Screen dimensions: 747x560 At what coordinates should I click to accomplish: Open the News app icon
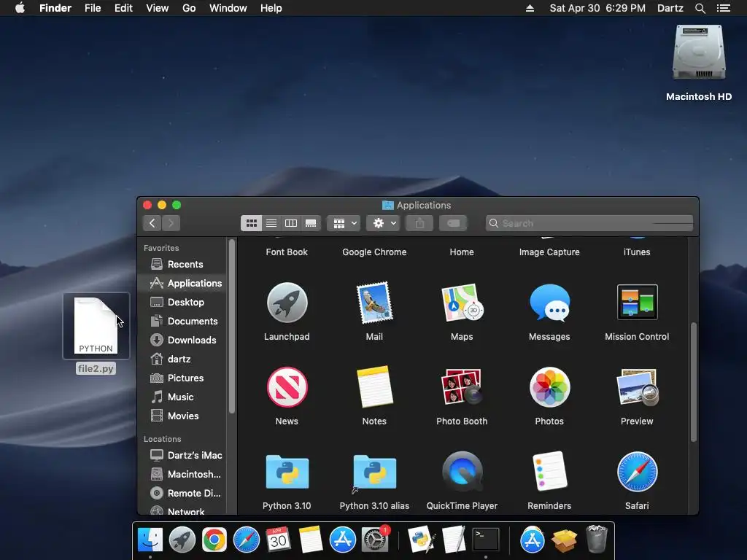[287, 387]
